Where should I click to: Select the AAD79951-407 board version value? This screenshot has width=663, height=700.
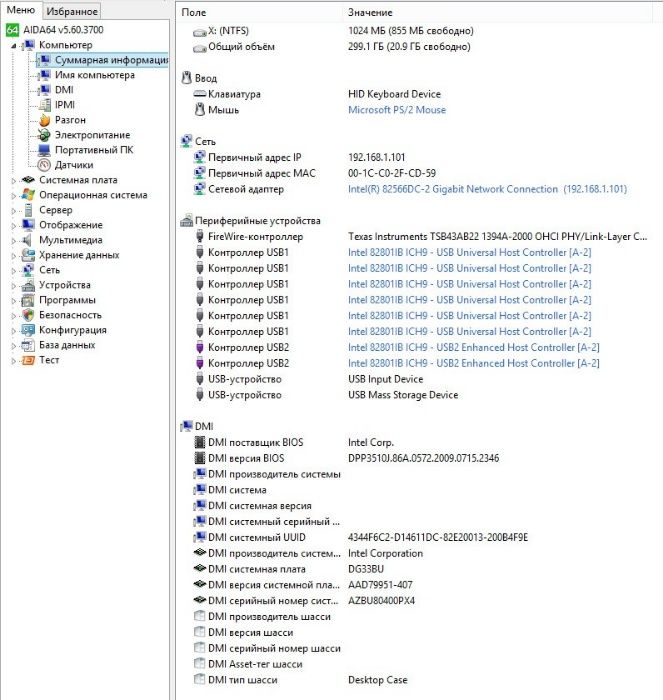[x=380, y=585]
